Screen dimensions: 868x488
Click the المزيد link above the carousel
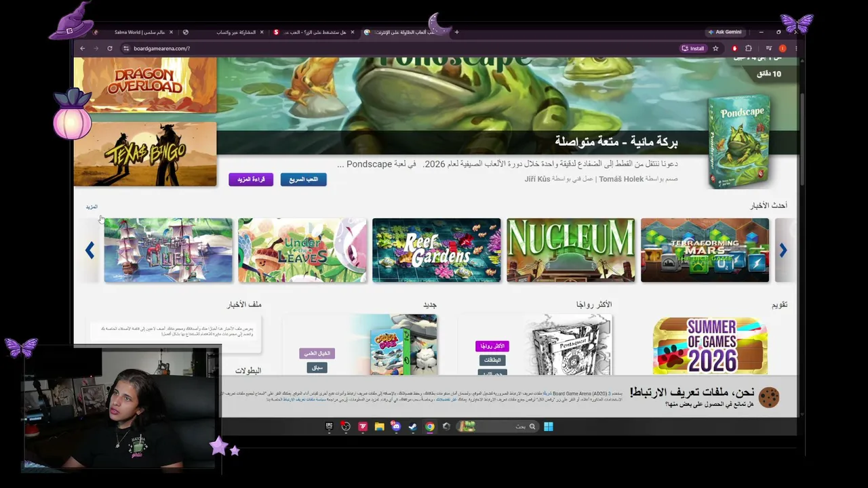pos(92,207)
